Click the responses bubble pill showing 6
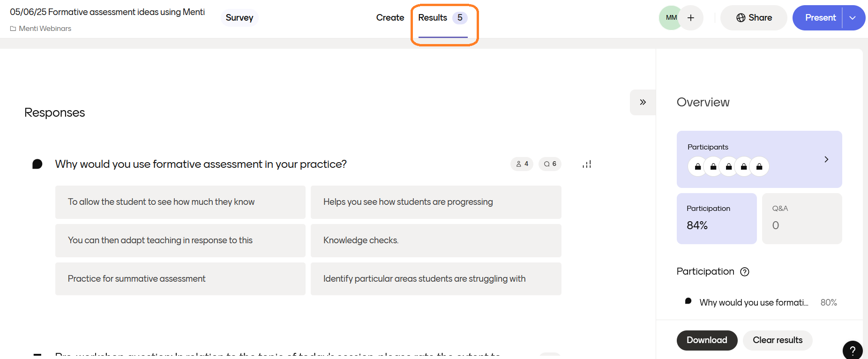 click(550, 164)
